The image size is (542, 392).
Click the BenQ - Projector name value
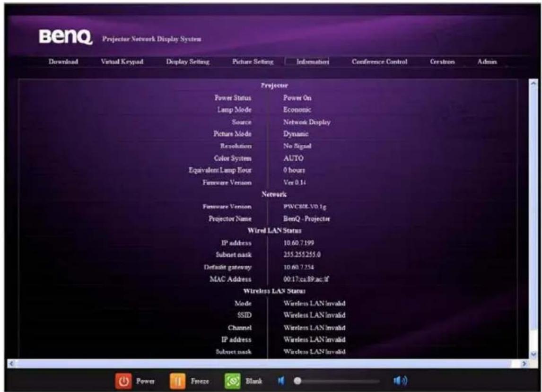pos(306,219)
